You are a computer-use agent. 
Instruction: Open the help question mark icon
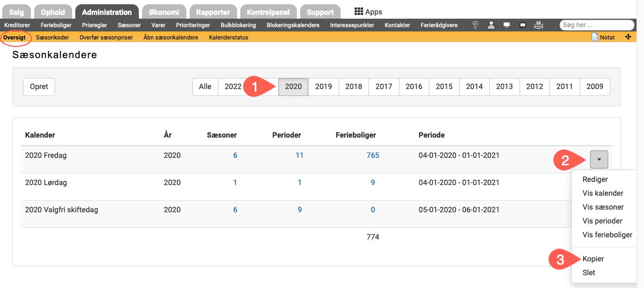[x=475, y=25]
